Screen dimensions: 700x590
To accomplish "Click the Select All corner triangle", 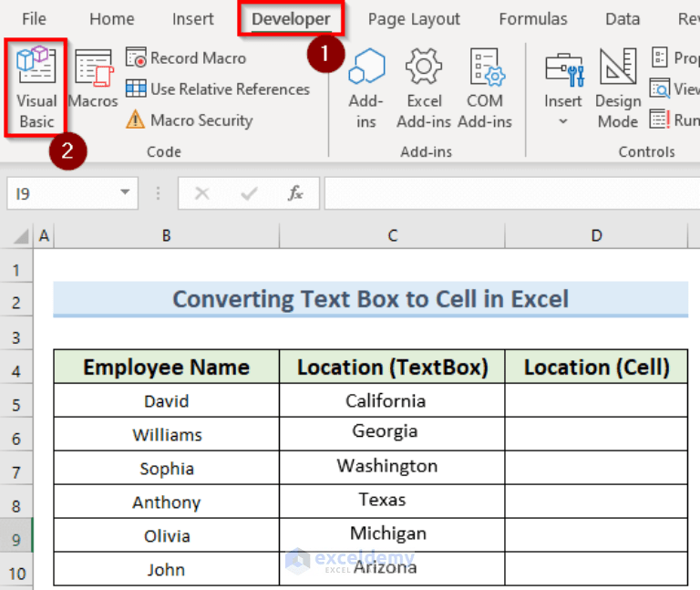I will pyautogui.click(x=21, y=235).
